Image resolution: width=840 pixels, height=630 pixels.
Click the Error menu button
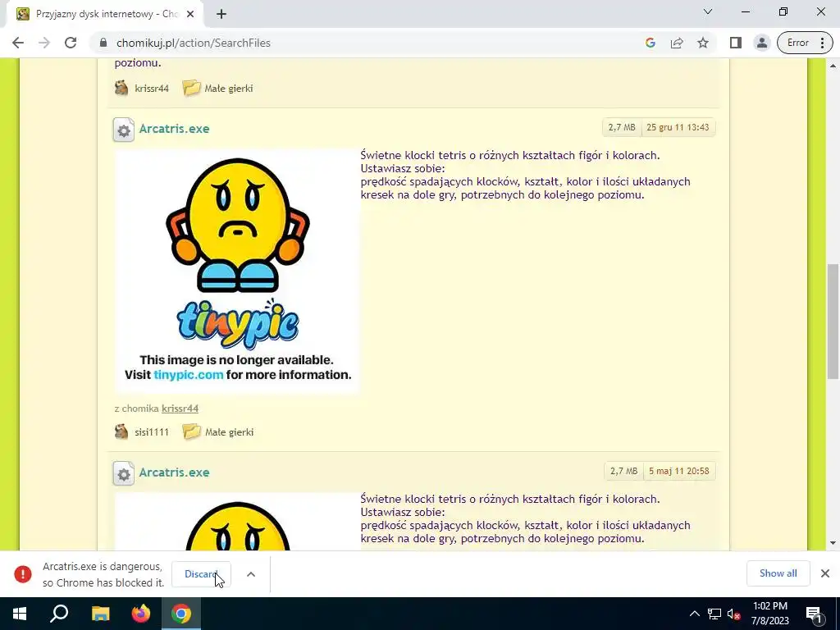coord(806,43)
